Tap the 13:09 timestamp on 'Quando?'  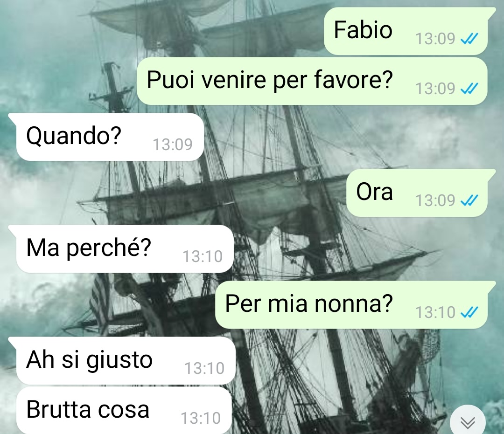(173, 145)
